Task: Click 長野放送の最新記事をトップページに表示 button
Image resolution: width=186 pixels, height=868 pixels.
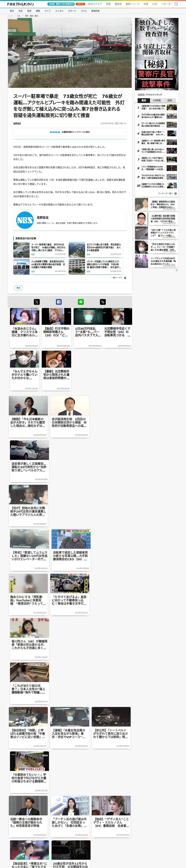Action: 70,132
